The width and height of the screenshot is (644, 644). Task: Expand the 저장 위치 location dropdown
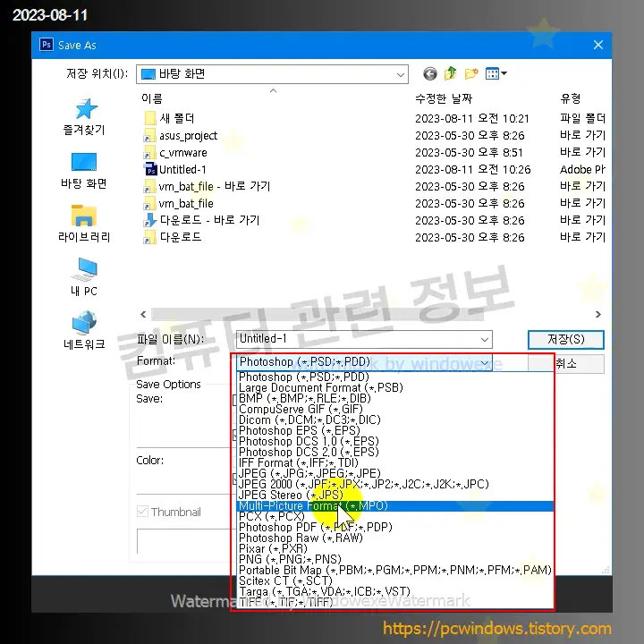pos(400,74)
